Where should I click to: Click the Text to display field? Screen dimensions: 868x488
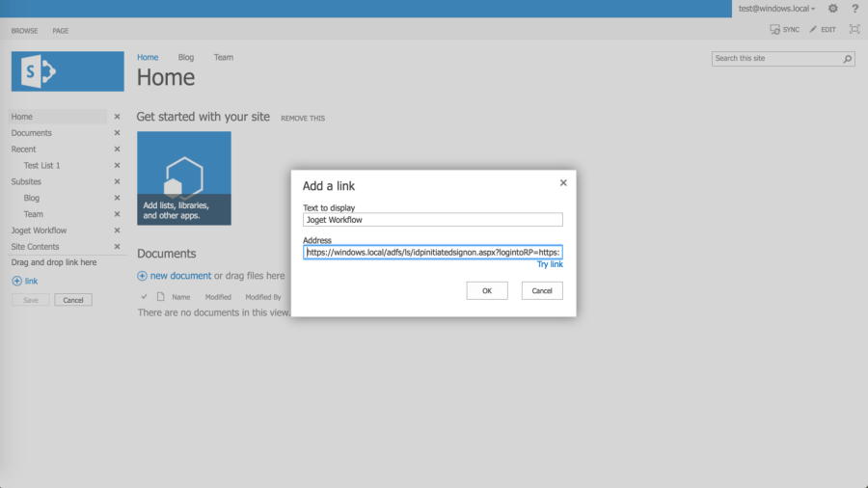(x=432, y=220)
